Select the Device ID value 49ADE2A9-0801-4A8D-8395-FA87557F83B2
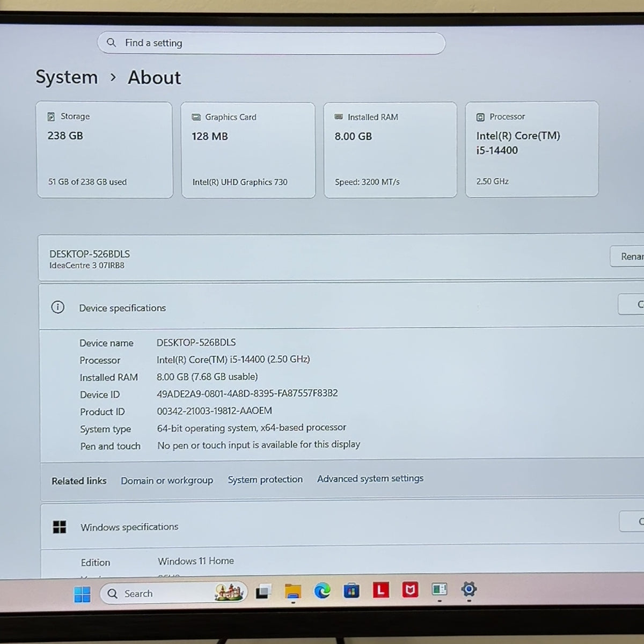Image resolution: width=644 pixels, height=644 pixels. click(x=247, y=393)
